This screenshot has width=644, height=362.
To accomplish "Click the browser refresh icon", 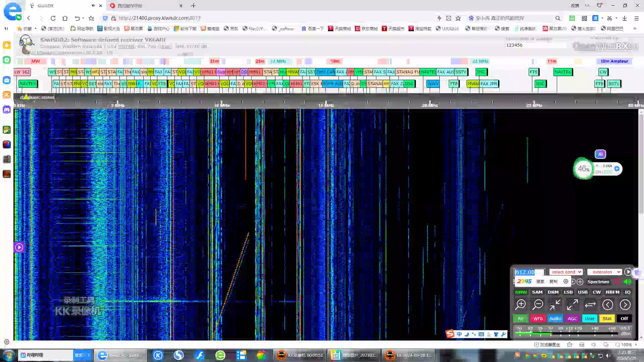I will pyautogui.click(x=53, y=18).
